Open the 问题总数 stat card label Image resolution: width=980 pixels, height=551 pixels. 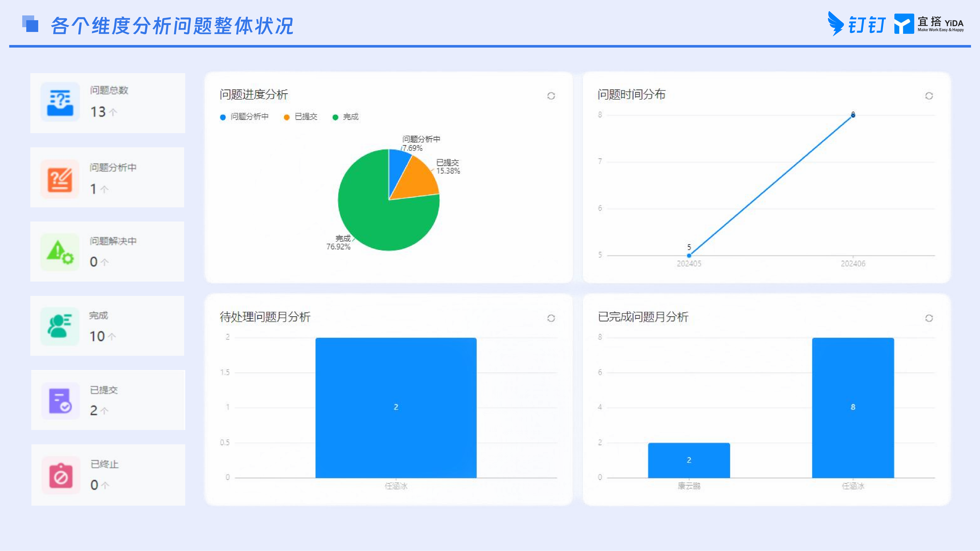coord(109,90)
